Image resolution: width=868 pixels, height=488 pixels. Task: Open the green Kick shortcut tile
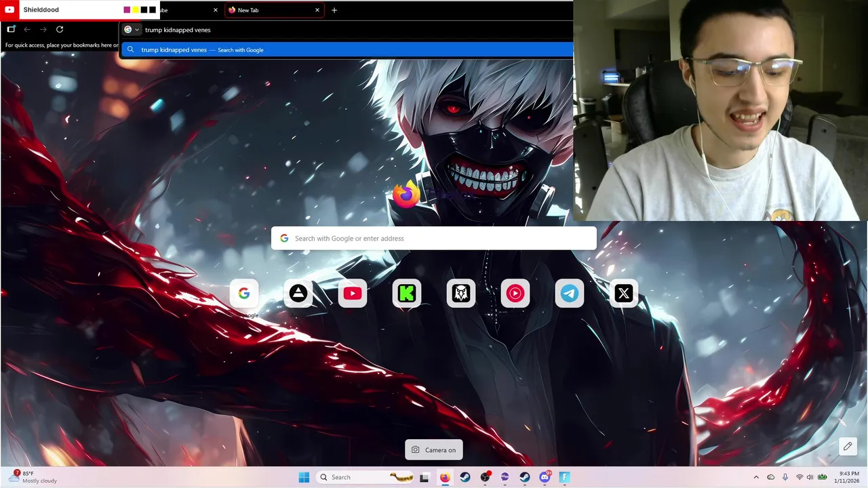click(407, 293)
